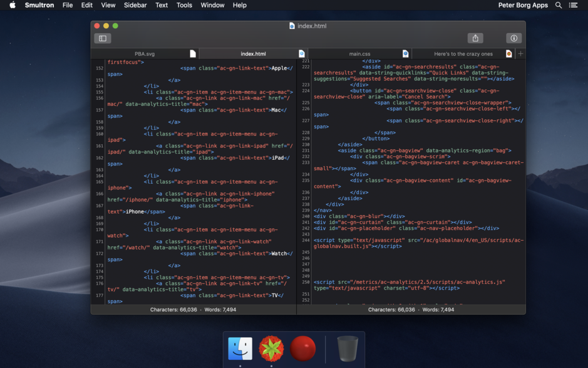588x368 pixels.
Task: Click the document info (i) icon
Action: 513,38
